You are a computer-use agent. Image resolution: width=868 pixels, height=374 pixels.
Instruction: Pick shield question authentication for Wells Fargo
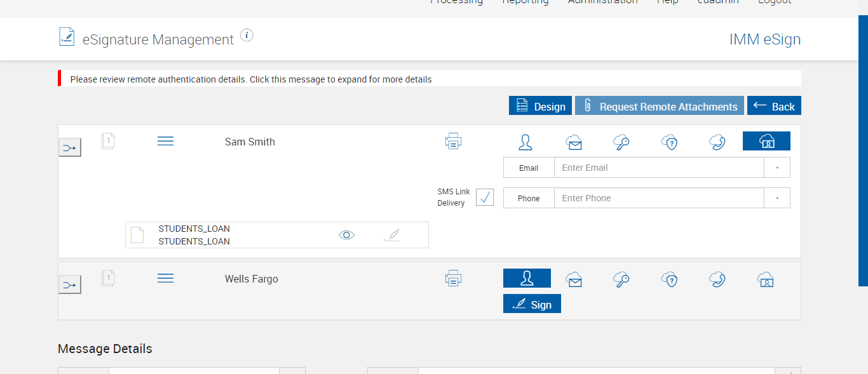pyautogui.click(x=670, y=279)
